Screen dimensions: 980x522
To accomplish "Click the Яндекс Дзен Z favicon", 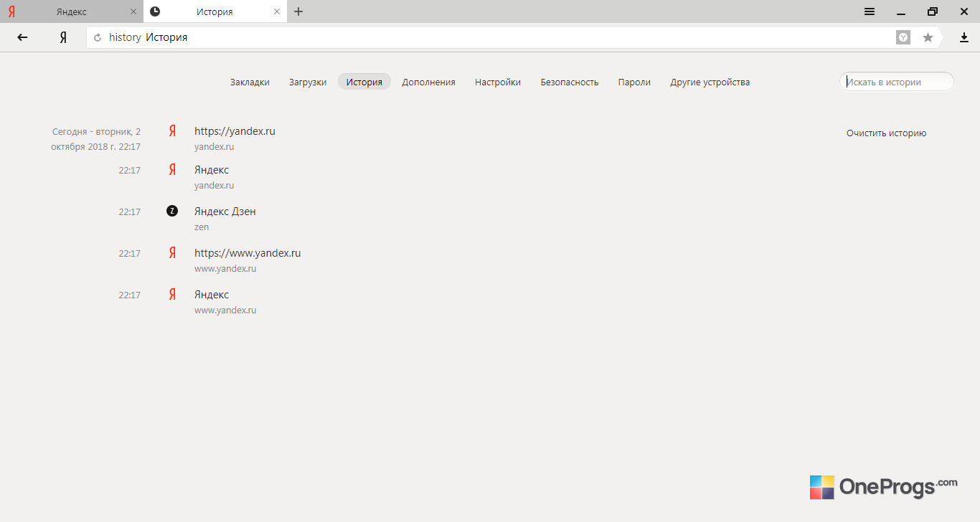I will pos(171,211).
